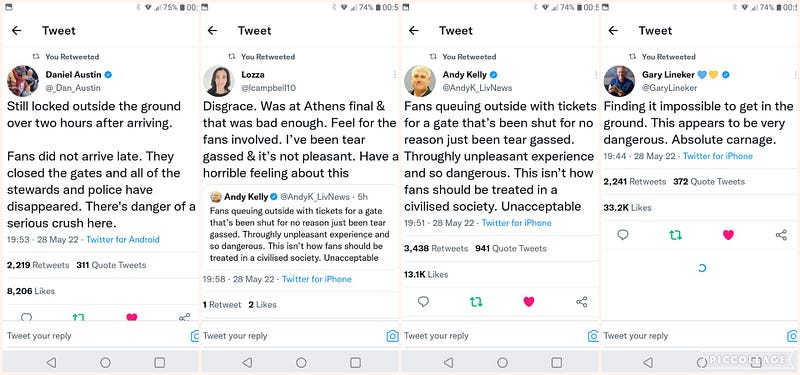Share Gary Lineker's tweet

coord(781,235)
